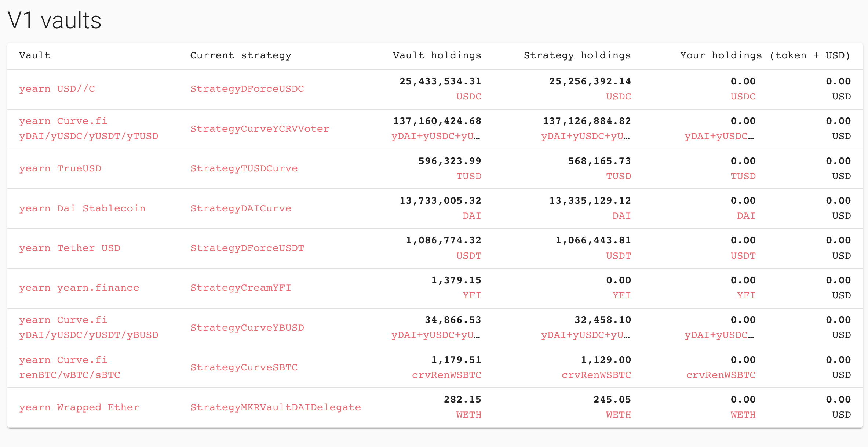
Task: Click YFI token under vault holdings 1,379.15
Action: click(472, 295)
